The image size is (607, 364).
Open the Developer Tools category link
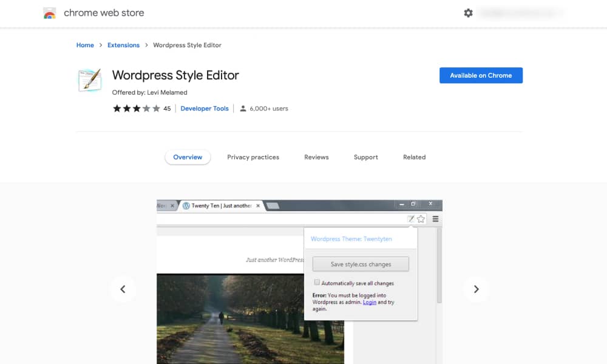pos(205,108)
